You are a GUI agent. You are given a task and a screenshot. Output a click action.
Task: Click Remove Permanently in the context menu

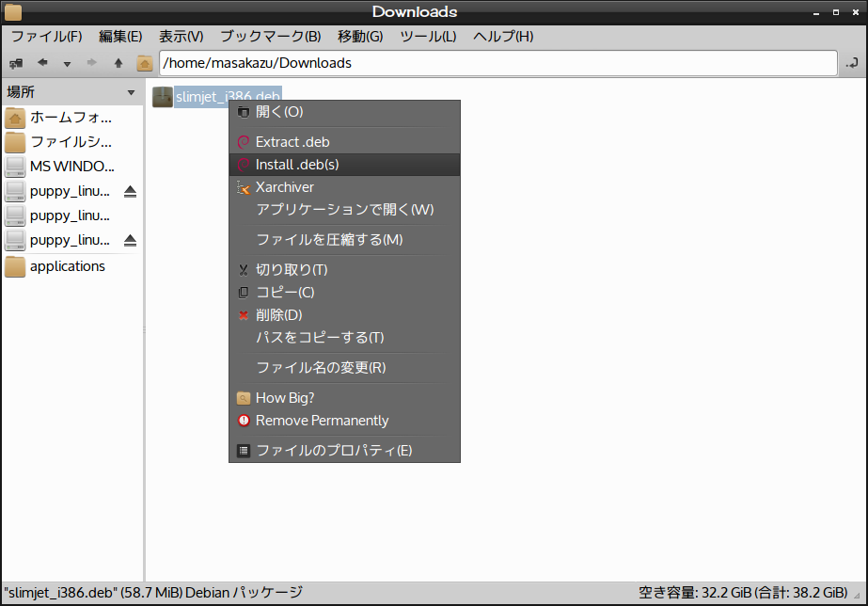tap(324, 421)
